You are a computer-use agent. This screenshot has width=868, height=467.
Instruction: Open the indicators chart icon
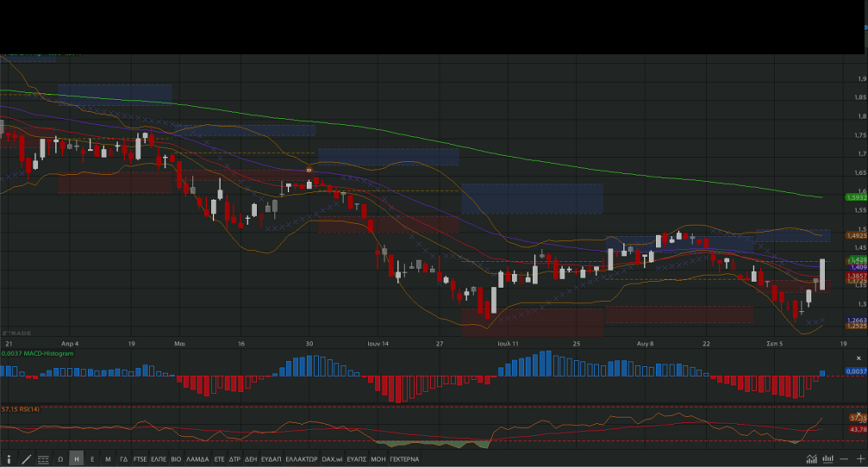(x=811, y=458)
